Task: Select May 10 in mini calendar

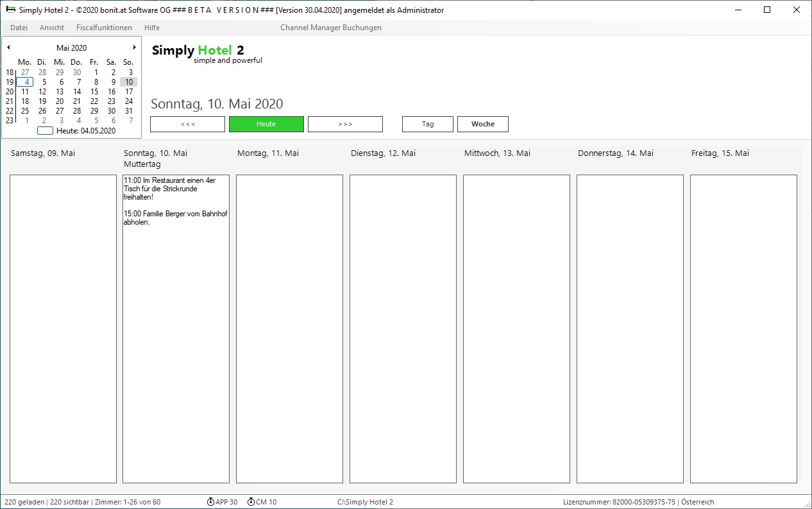Action: pyautogui.click(x=129, y=82)
